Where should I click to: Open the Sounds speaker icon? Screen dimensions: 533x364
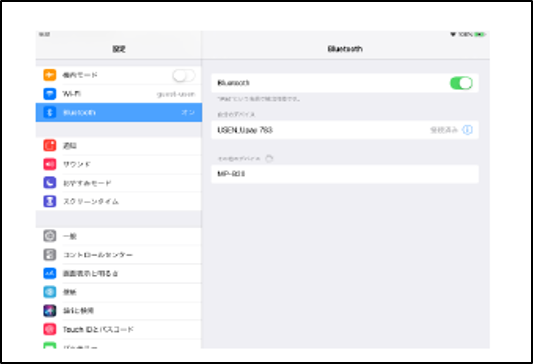50,164
